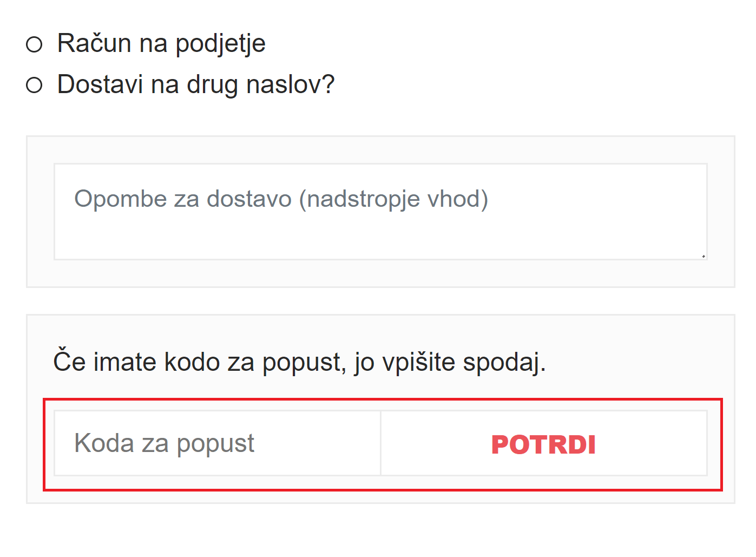756x557 pixels.
Task: Focus the "Opombe za dostavo" notes textarea
Action: (380, 212)
